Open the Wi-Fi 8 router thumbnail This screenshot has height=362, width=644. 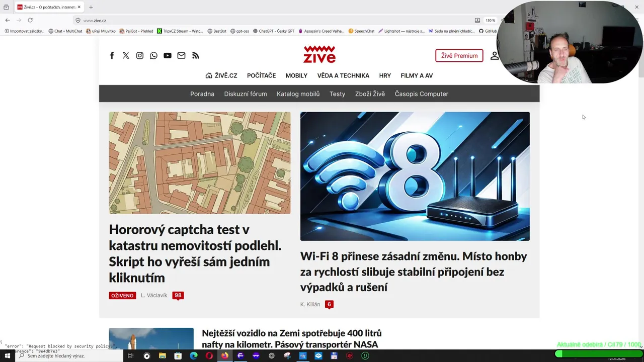415,176
